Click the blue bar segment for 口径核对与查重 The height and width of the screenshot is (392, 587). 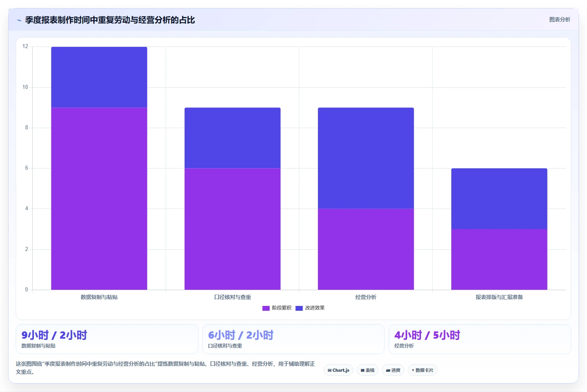click(232, 138)
